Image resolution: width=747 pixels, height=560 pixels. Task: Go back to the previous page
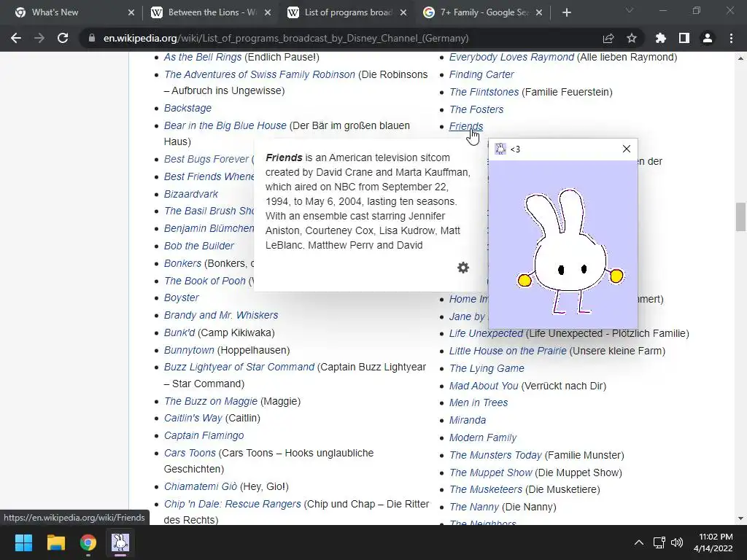(x=16, y=38)
